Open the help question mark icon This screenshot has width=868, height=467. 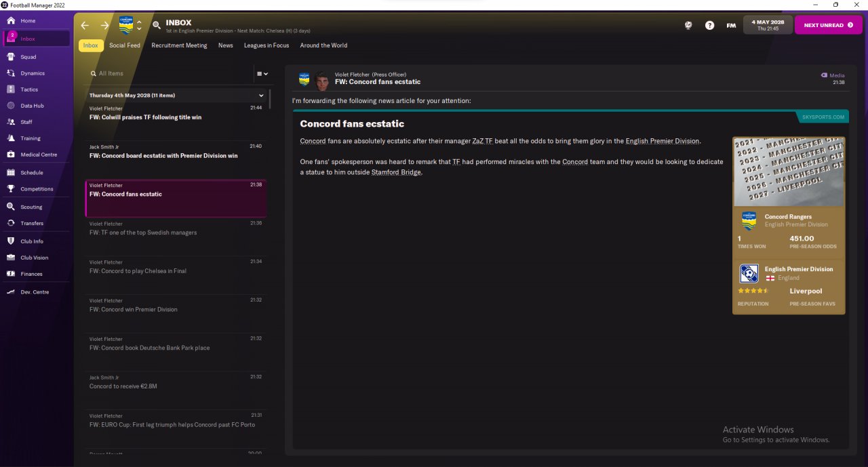coord(709,25)
